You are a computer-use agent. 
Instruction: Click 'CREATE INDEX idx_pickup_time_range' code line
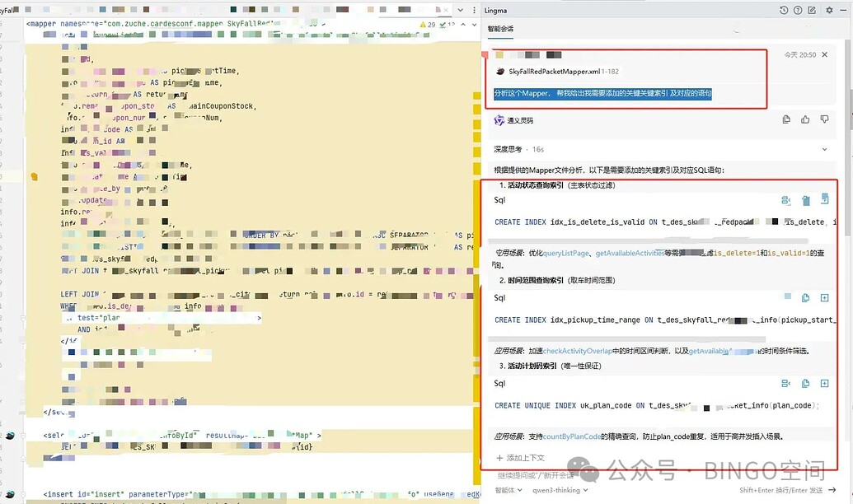point(663,320)
